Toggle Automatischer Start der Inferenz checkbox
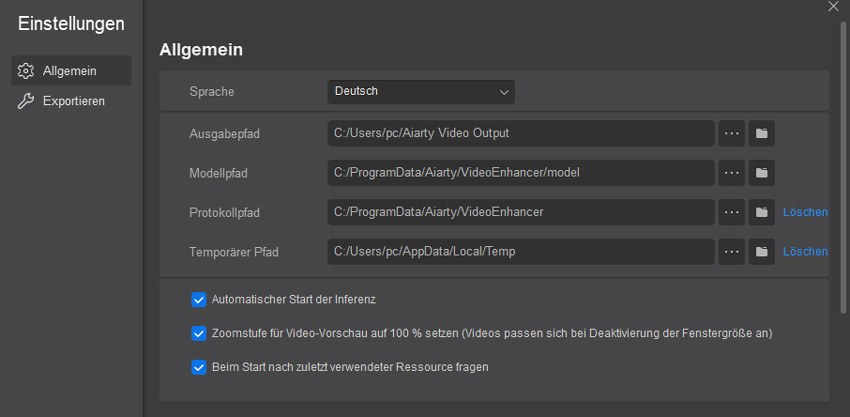850x417 pixels. [199, 299]
